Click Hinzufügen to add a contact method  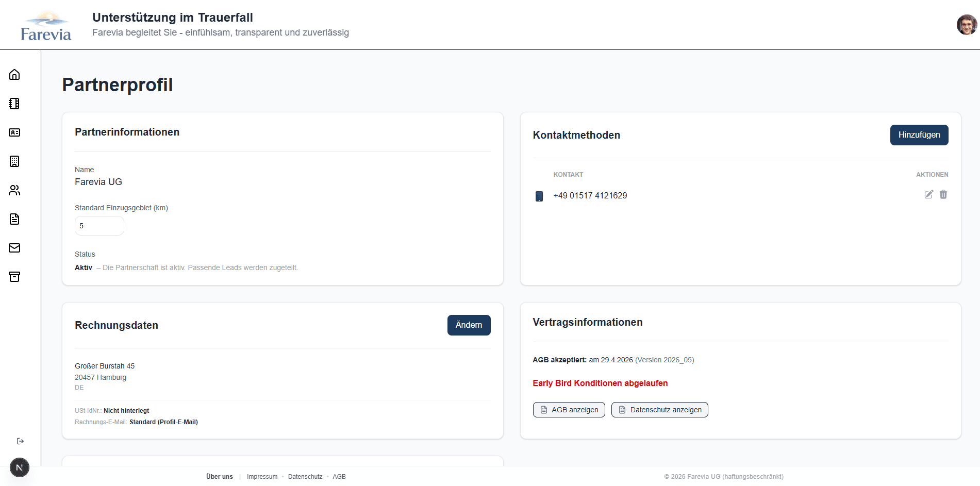point(919,135)
